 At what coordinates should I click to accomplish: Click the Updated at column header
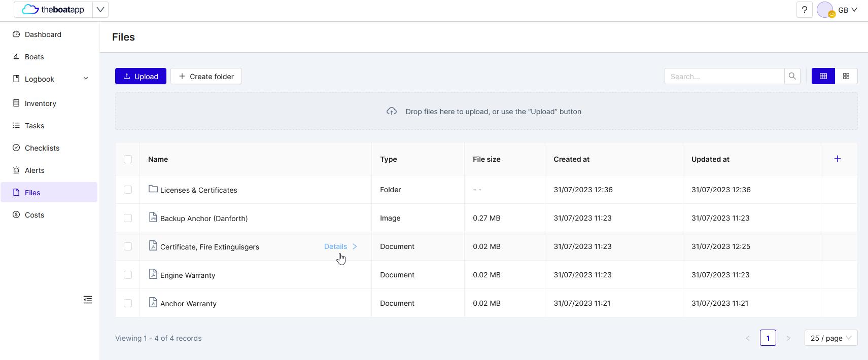710,159
